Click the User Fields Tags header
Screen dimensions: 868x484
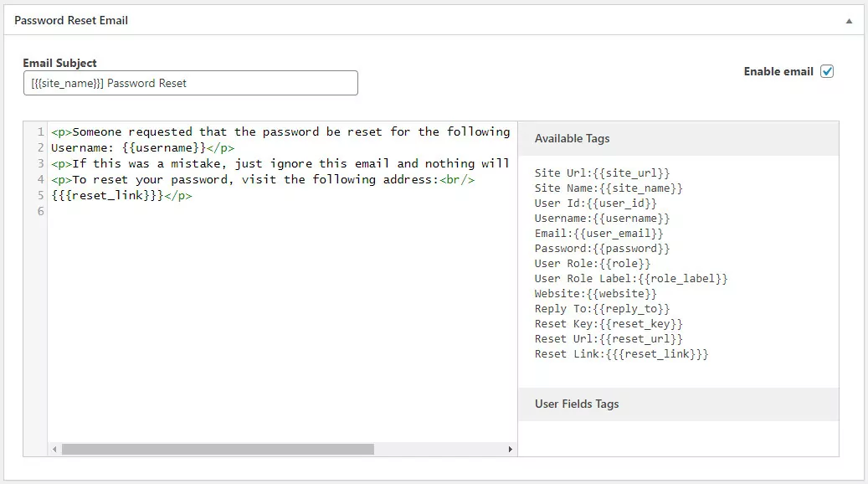point(679,404)
